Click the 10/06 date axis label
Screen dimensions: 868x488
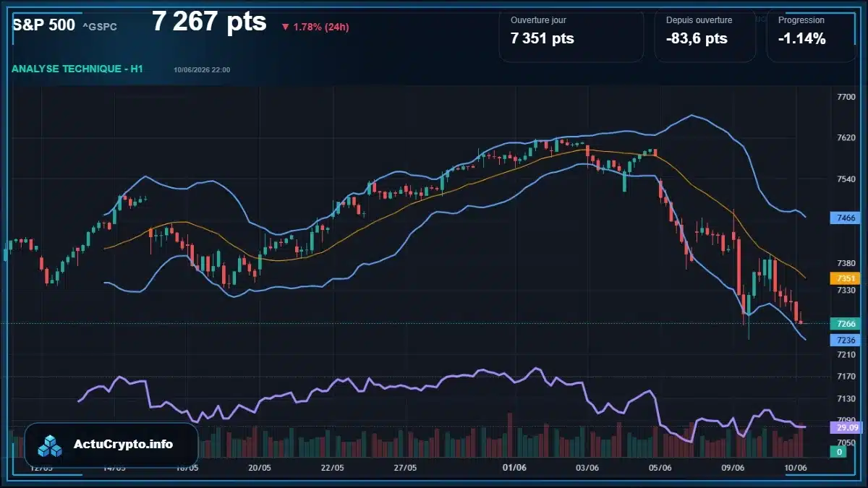[x=796, y=468]
